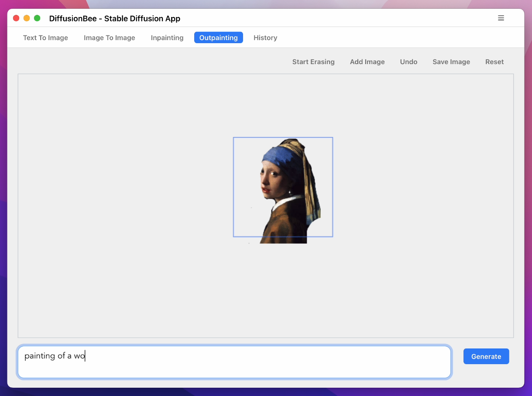Open the hamburger menu in title bar
The width and height of the screenshot is (532, 396).
coord(501,18)
